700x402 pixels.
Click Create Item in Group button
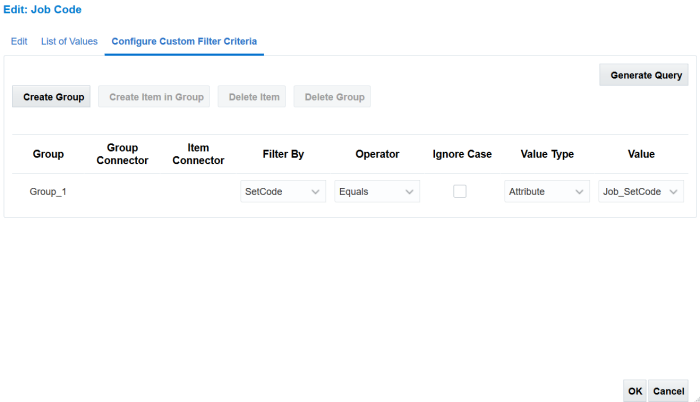pos(156,97)
